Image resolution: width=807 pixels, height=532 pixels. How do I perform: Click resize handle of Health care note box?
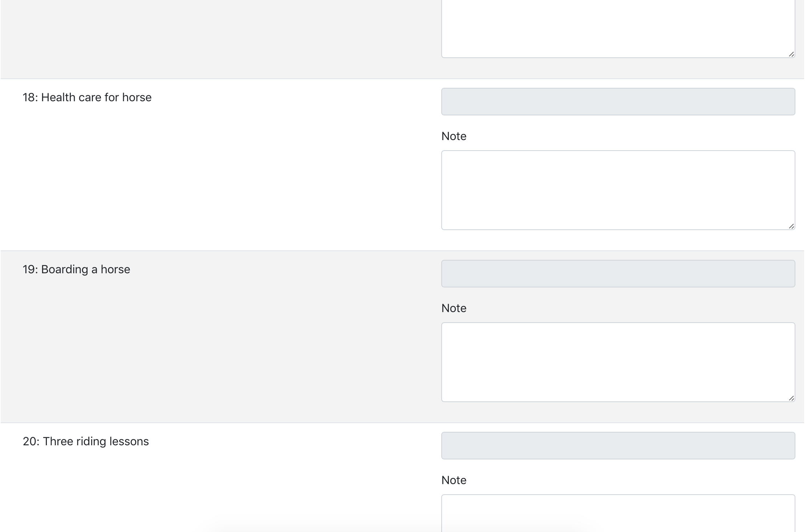tap(791, 226)
